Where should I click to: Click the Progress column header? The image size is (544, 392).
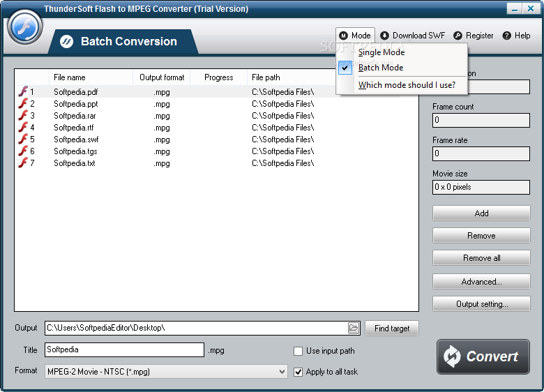coord(218,77)
